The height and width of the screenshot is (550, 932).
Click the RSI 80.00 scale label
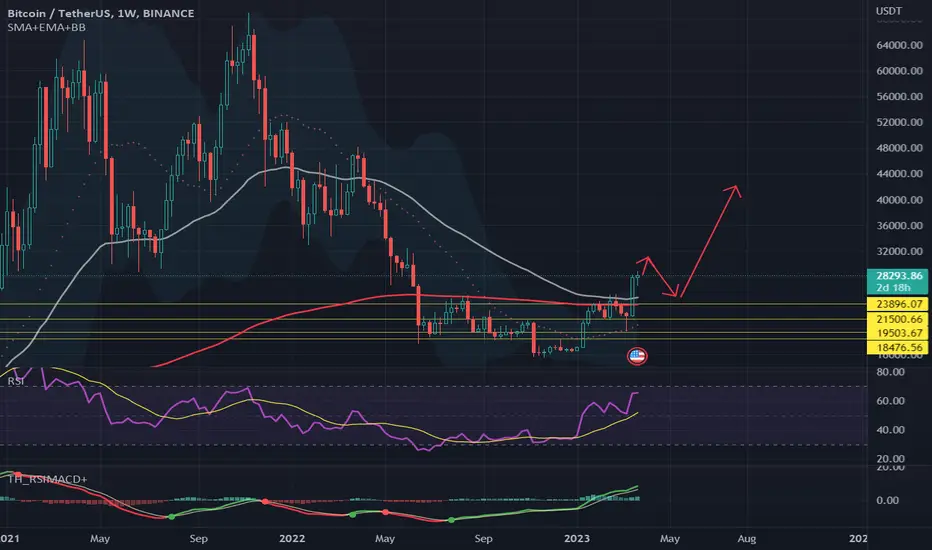(890, 372)
